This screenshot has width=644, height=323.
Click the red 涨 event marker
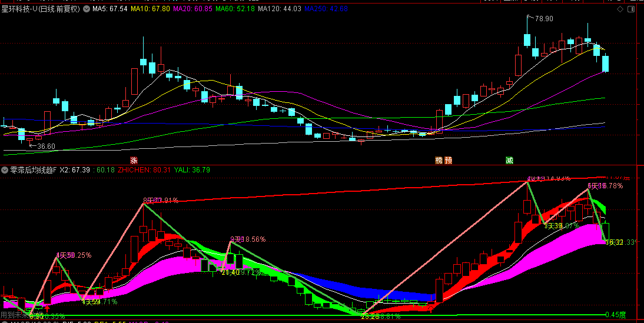pyautogui.click(x=134, y=160)
